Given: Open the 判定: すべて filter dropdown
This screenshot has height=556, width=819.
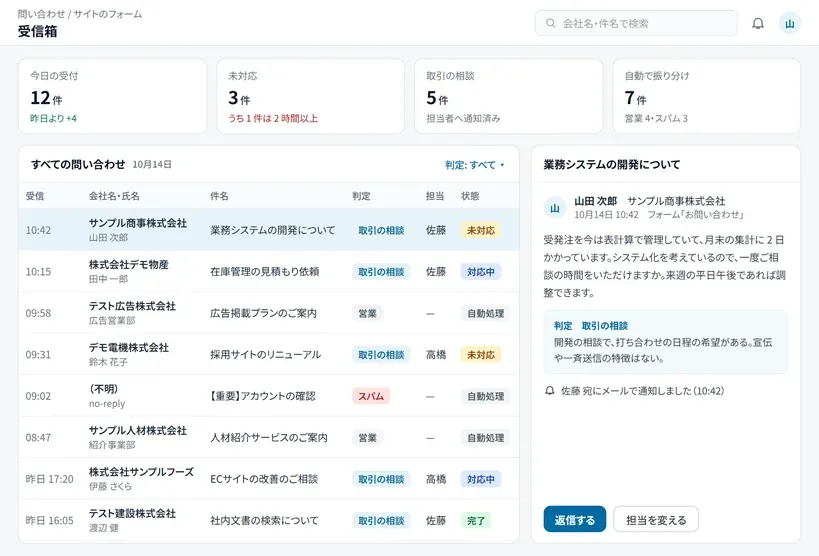Looking at the screenshot, I should click(x=474, y=165).
